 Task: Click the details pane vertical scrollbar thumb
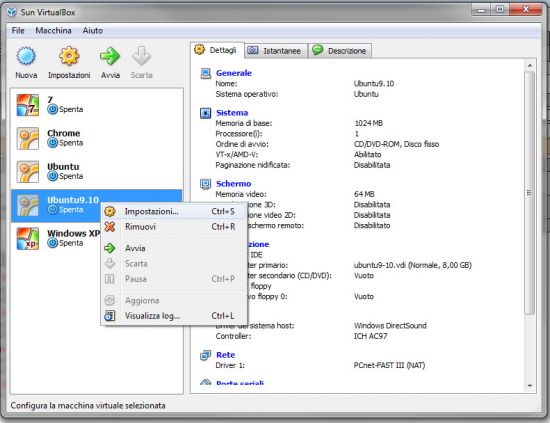[530, 193]
